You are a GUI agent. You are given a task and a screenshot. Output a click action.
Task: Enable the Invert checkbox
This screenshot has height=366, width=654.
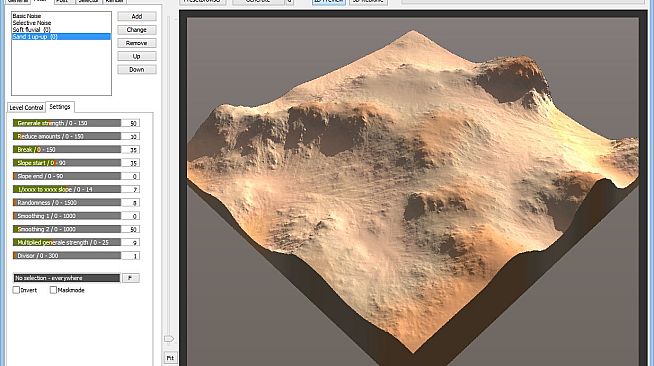[x=16, y=290]
